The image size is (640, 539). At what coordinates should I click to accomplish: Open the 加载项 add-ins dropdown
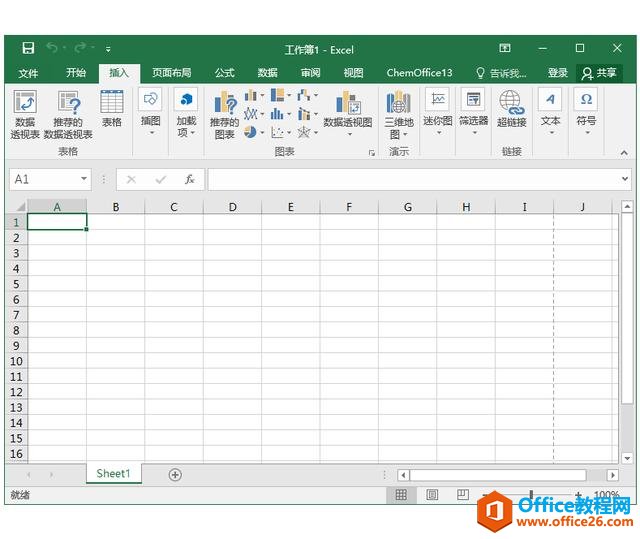(186, 112)
